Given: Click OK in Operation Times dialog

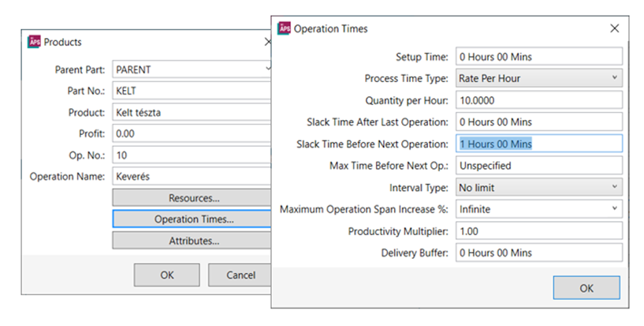Looking at the screenshot, I should tap(586, 288).
